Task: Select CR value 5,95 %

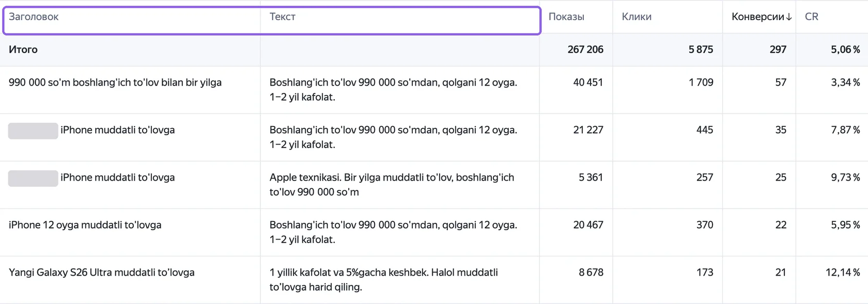Action: point(845,225)
